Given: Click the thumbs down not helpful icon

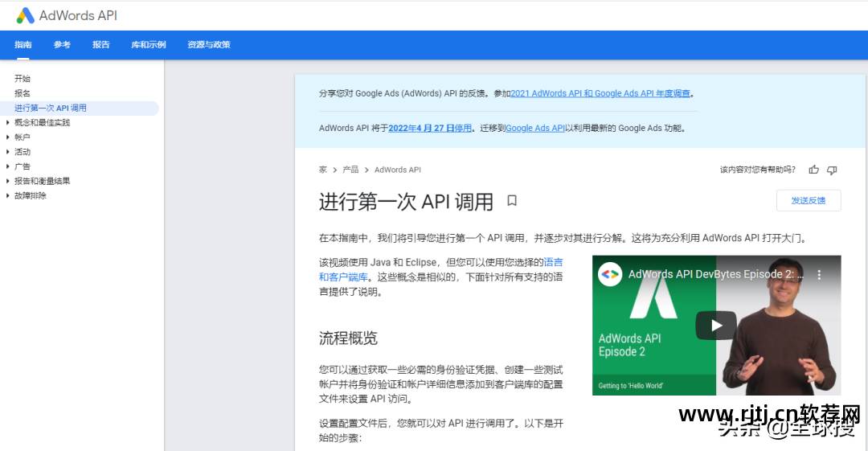Looking at the screenshot, I should [x=832, y=170].
